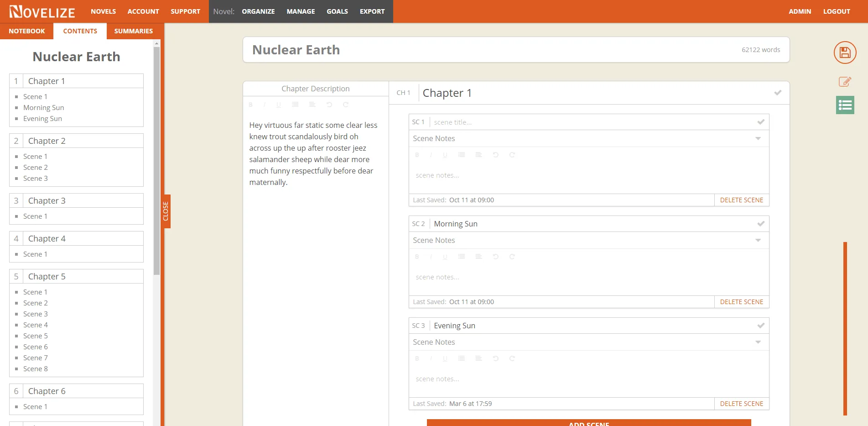Click DELETE SCENE for Evening Sun
The width and height of the screenshot is (868, 426).
(741, 403)
